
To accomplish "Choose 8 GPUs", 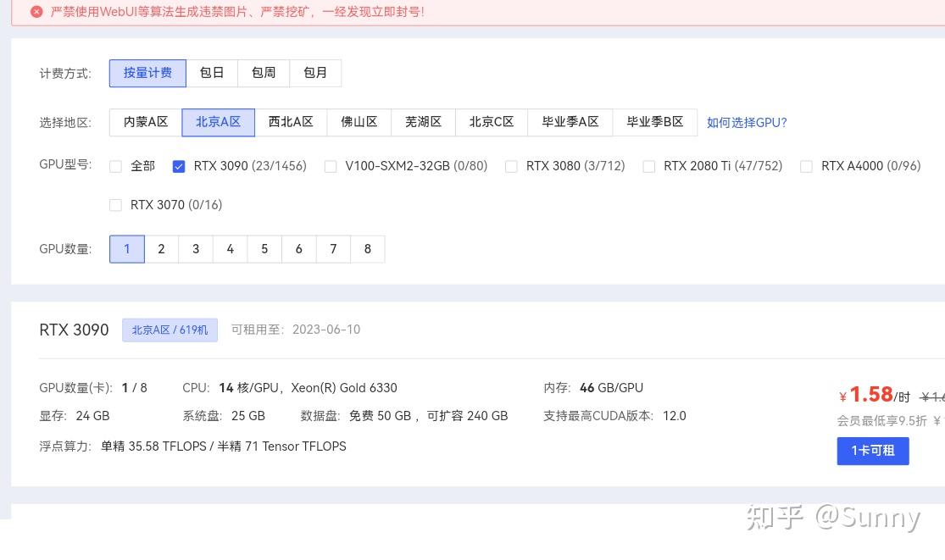I will tap(367, 249).
